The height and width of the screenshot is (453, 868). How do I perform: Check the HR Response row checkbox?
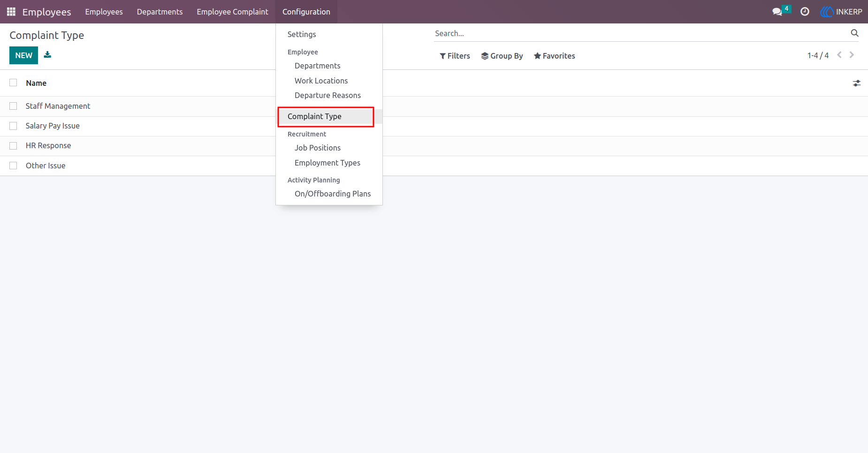coord(13,145)
